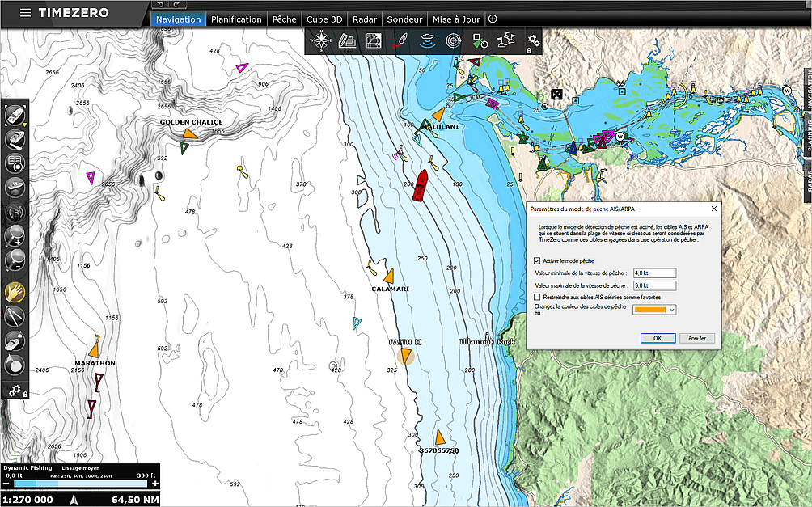The width and height of the screenshot is (812, 507).
Task: Select the 367055750 target
Action: [440, 437]
